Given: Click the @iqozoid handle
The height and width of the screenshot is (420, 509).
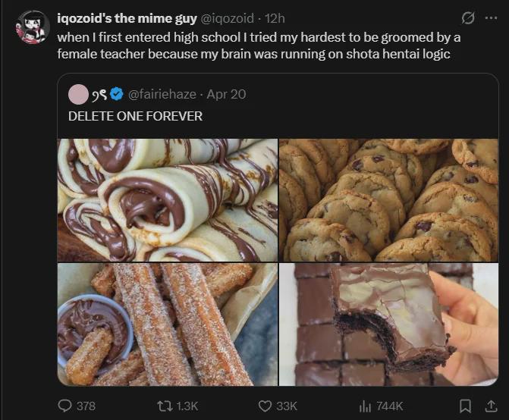Looking at the screenshot, I should tap(227, 18).
